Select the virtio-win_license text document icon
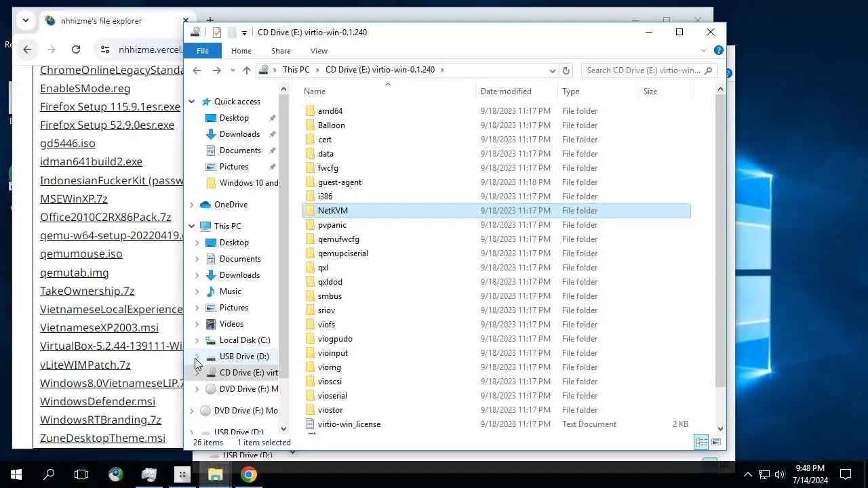The width and height of the screenshot is (868, 488). pos(310,424)
